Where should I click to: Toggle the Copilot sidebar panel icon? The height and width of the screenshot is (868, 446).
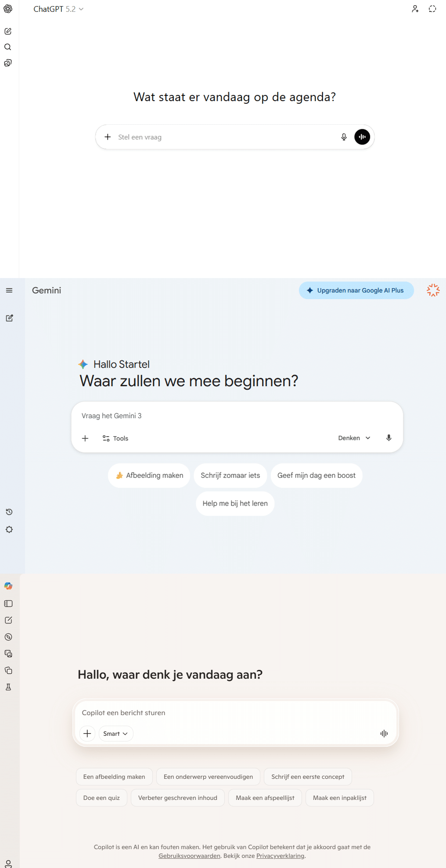click(8, 604)
